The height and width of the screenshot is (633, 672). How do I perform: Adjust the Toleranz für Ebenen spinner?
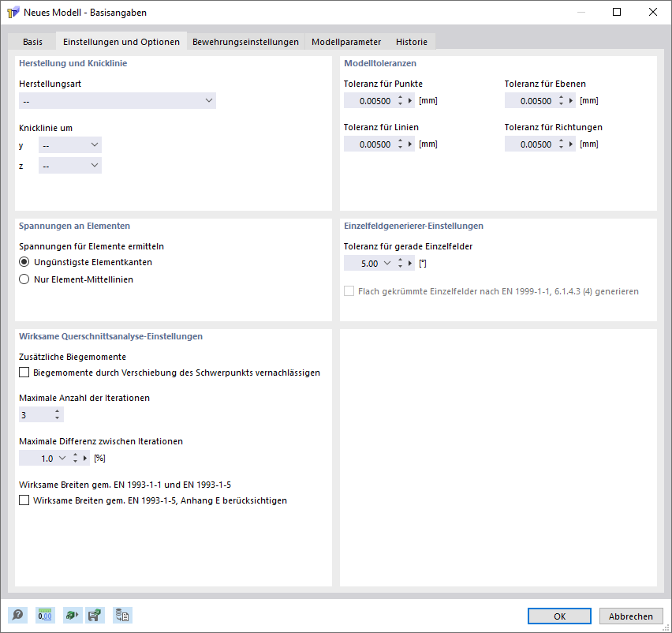pyautogui.click(x=561, y=101)
